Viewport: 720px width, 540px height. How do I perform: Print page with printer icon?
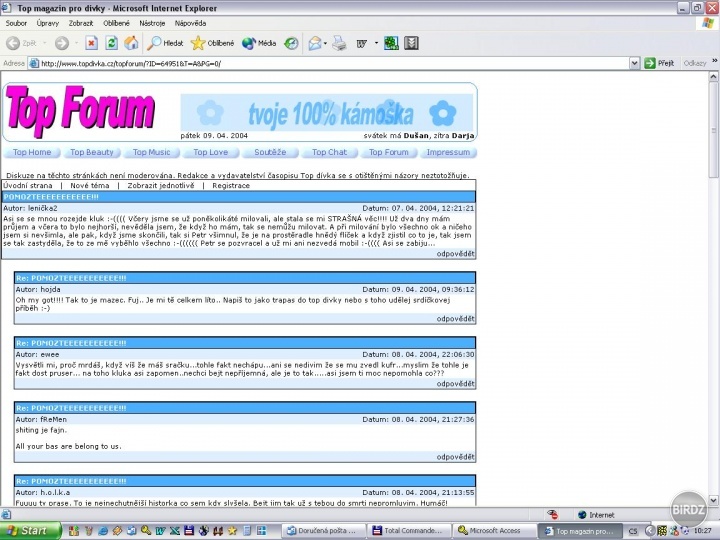(x=339, y=43)
